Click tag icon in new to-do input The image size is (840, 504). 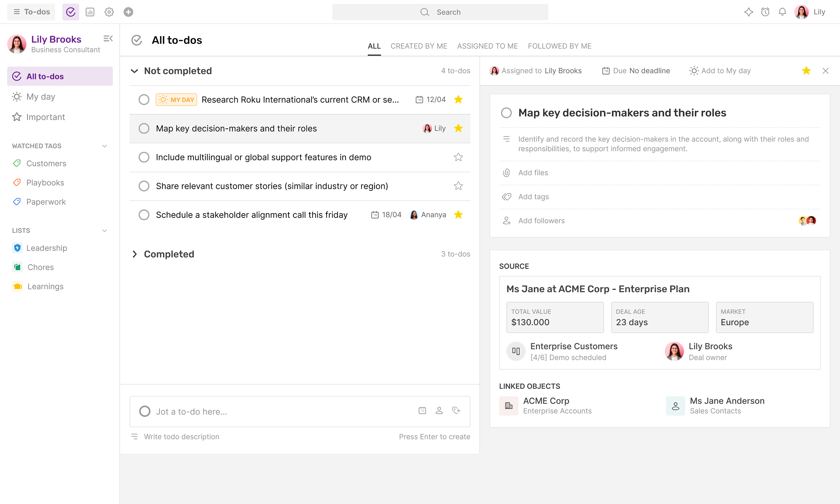(456, 411)
